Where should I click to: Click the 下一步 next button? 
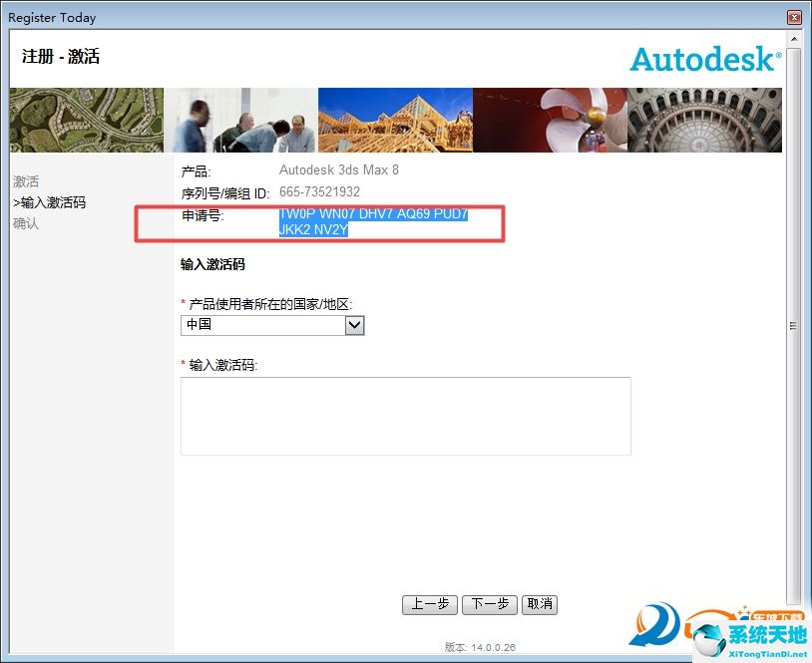[x=490, y=604]
